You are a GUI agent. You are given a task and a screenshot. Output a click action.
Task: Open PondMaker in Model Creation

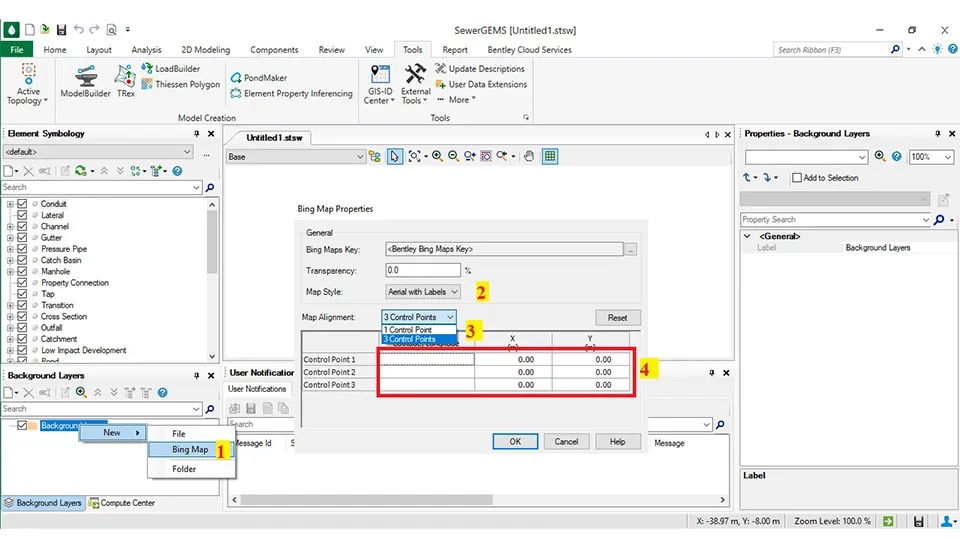point(264,77)
